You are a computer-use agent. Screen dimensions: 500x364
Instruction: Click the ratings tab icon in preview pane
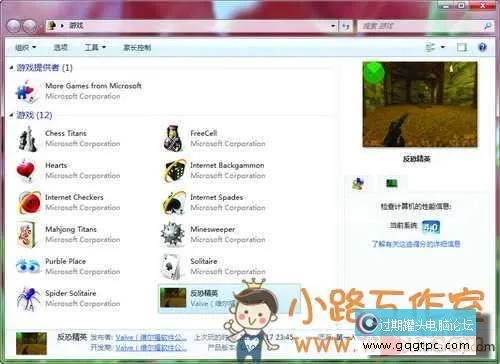pos(358,183)
